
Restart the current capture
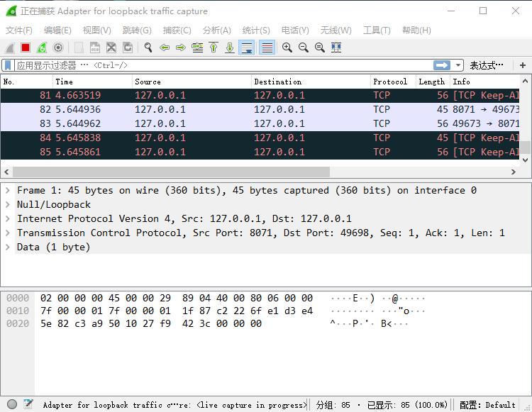point(42,48)
